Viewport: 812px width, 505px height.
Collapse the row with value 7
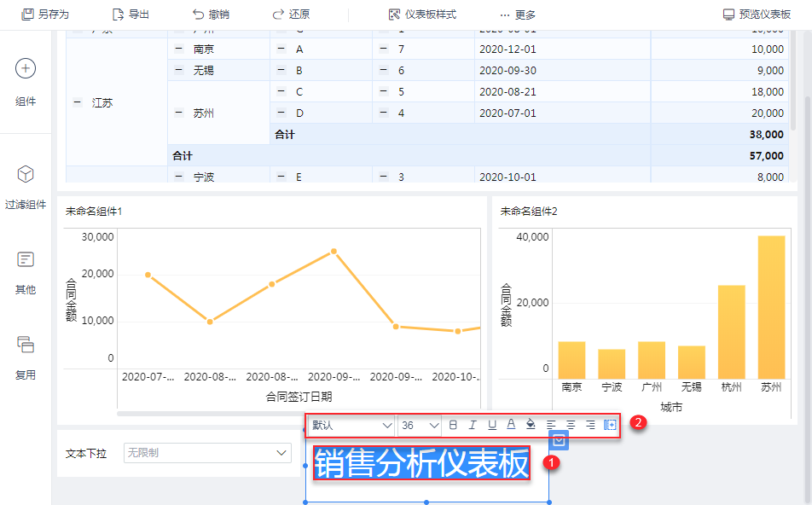tap(384, 49)
